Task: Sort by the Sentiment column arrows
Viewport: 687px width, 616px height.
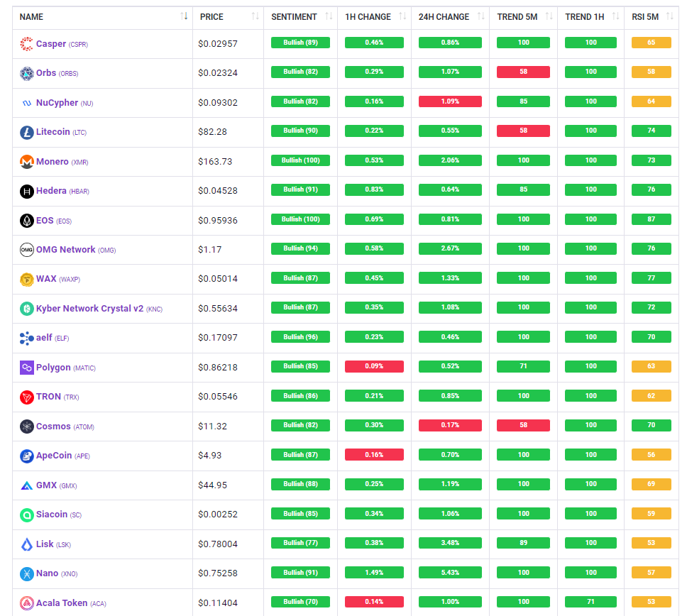Action: [x=329, y=16]
